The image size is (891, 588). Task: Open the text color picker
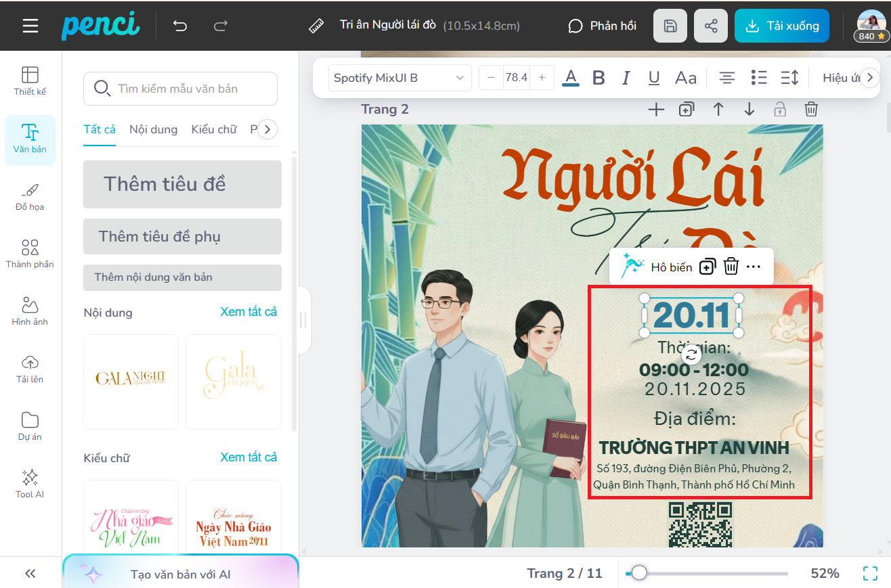571,78
